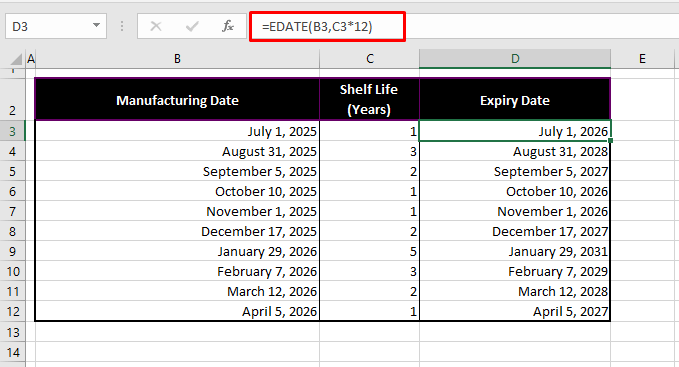Click the fill handle on cell D3
Image resolution: width=679 pixels, height=367 pixels.
coord(610,141)
